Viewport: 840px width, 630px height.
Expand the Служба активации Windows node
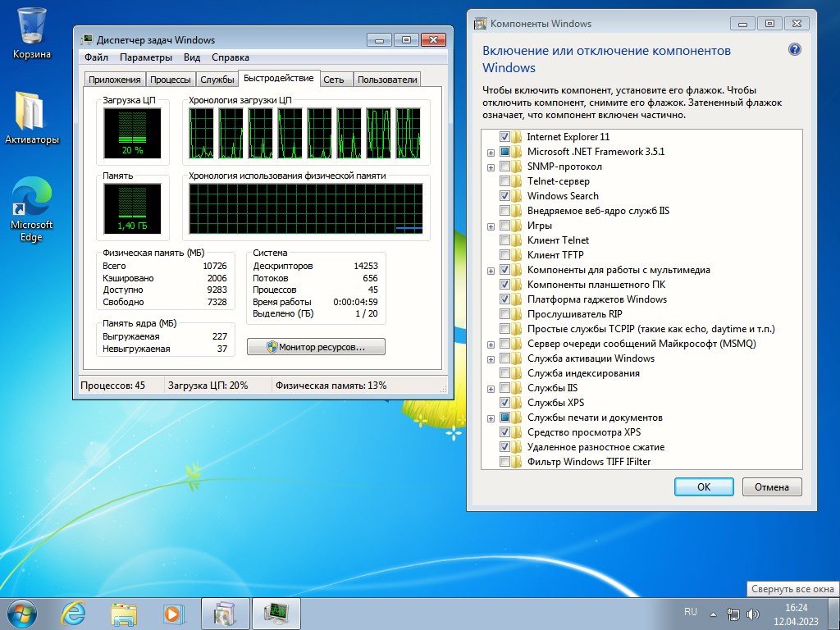491,359
